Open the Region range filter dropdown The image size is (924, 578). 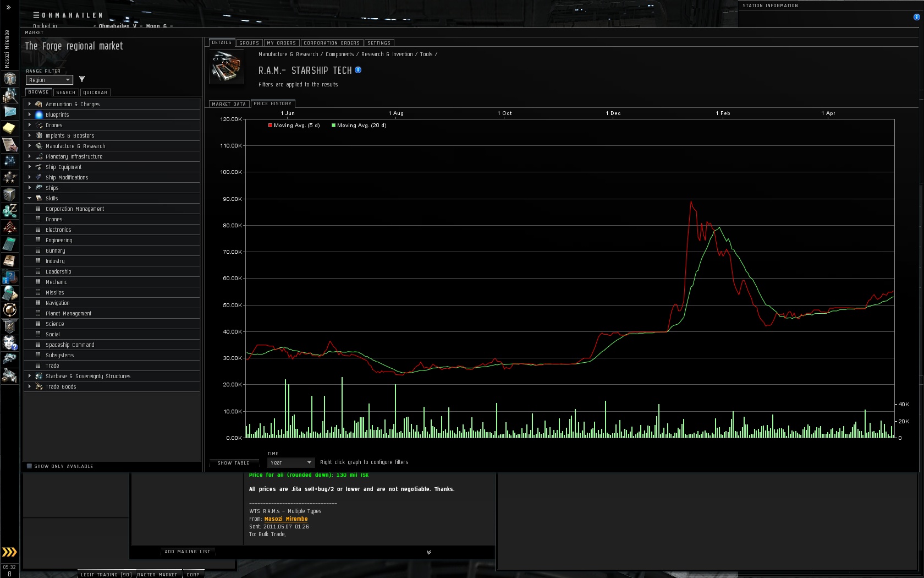click(x=50, y=80)
